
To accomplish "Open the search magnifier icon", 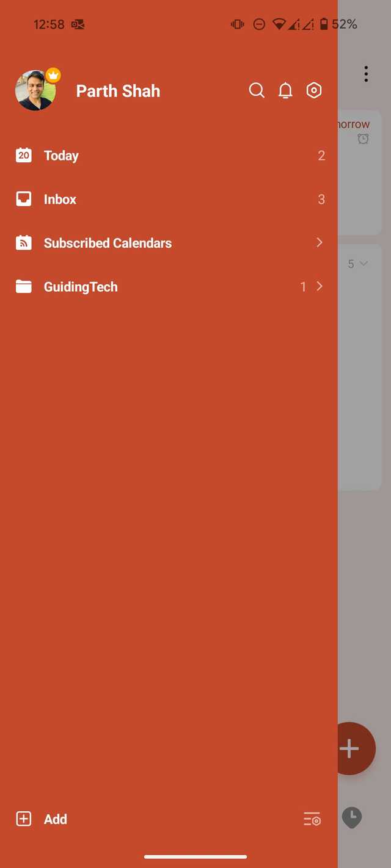I will (x=257, y=91).
